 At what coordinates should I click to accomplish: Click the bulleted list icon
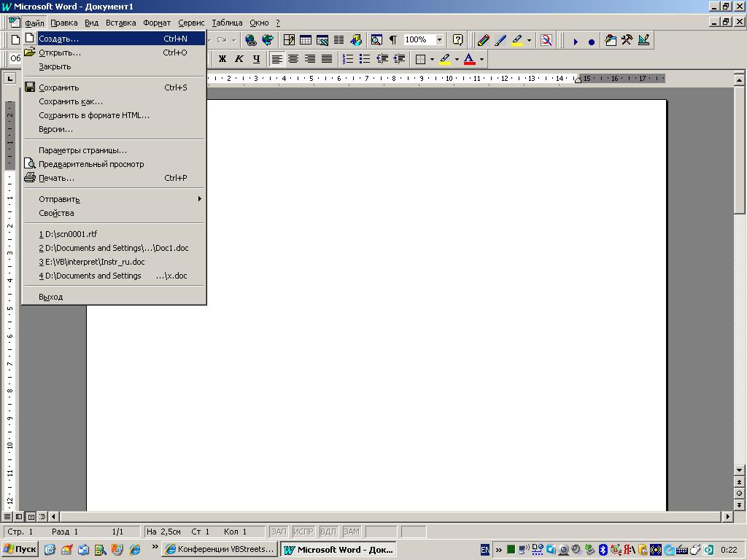(365, 59)
